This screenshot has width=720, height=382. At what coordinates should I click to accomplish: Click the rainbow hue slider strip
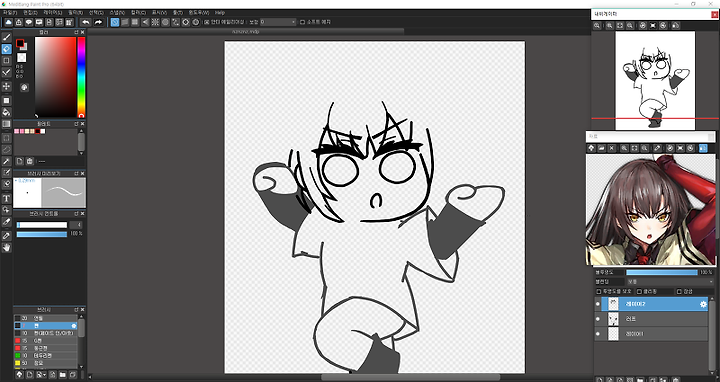click(81, 77)
